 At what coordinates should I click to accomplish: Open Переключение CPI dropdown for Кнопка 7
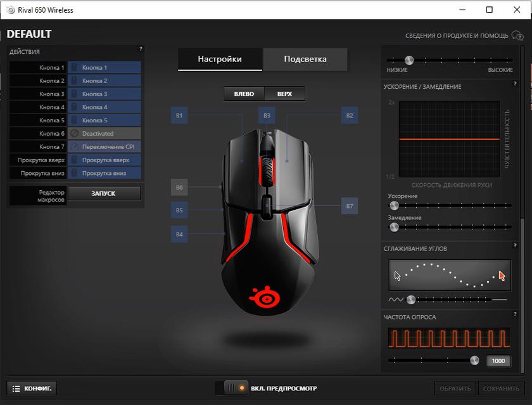click(x=104, y=147)
